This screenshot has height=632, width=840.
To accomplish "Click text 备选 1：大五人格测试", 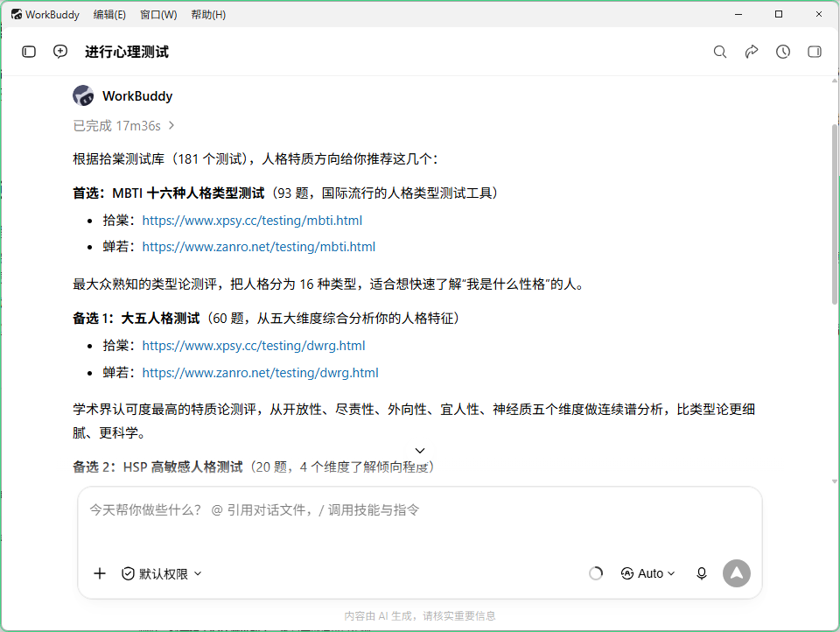I will pyautogui.click(x=136, y=319).
